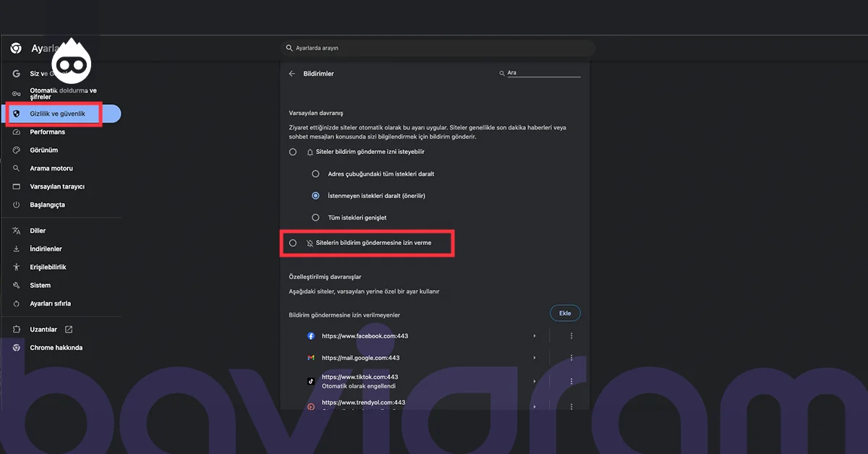Image resolution: width=868 pixels, height=454 pixels.
Task: Select the Performans sidebar icon
Action: [16, 132]
